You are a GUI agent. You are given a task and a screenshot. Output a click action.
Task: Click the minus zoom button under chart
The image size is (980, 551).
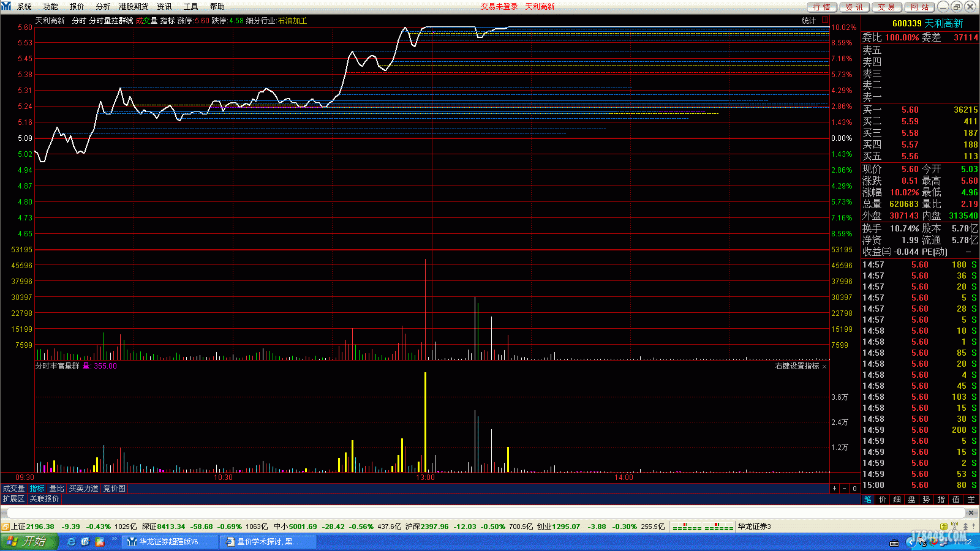(x=845, y=489)
